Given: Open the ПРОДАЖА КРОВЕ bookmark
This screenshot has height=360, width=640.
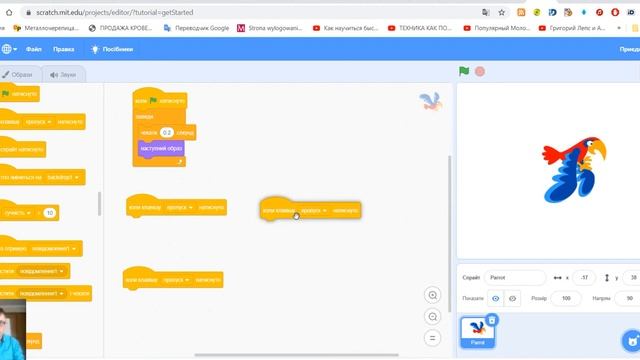Looking at the screenshot, I should [x=120, y=28].
